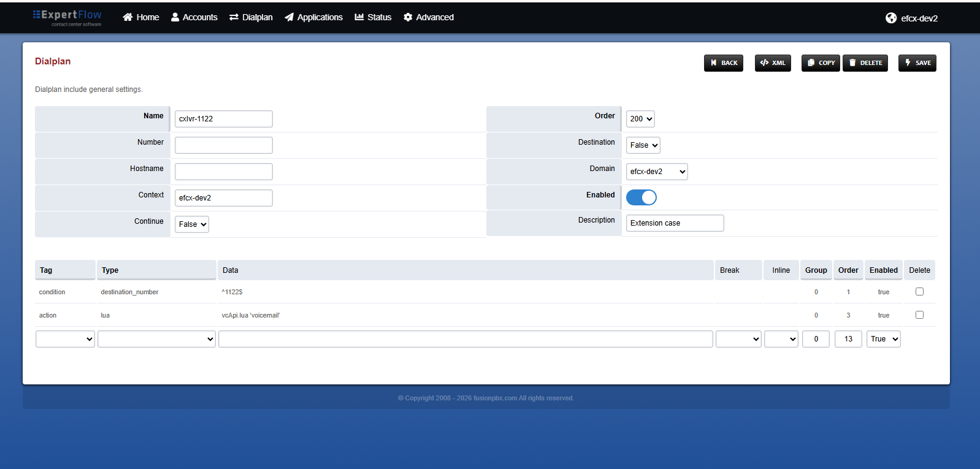
Task: Open the Order 200 dropdown
Action: coord(640,119)
